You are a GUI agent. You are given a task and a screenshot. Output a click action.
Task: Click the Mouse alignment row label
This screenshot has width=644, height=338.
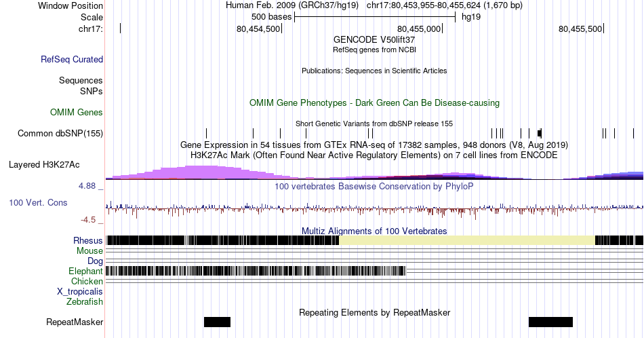pos(89,251)
